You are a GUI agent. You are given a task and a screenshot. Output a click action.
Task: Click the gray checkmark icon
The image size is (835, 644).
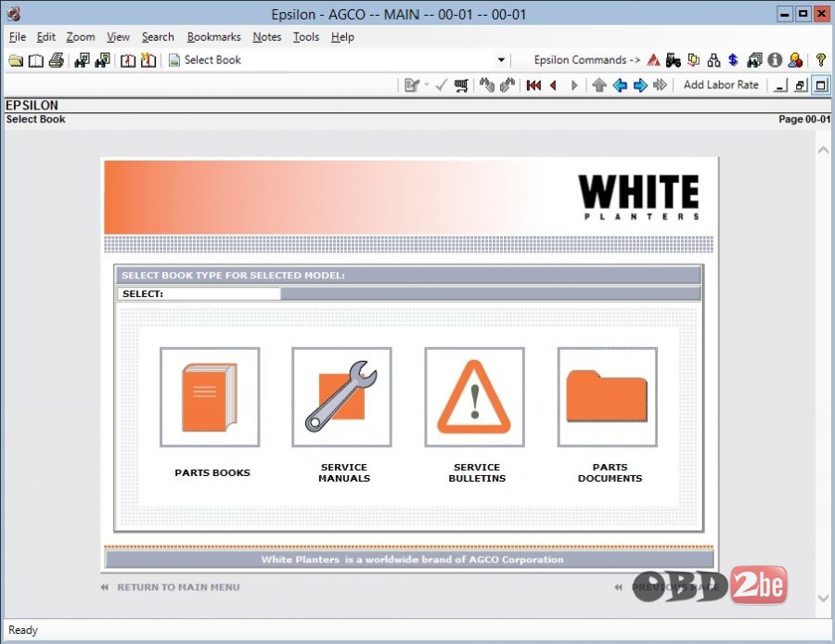pos(441,85)
